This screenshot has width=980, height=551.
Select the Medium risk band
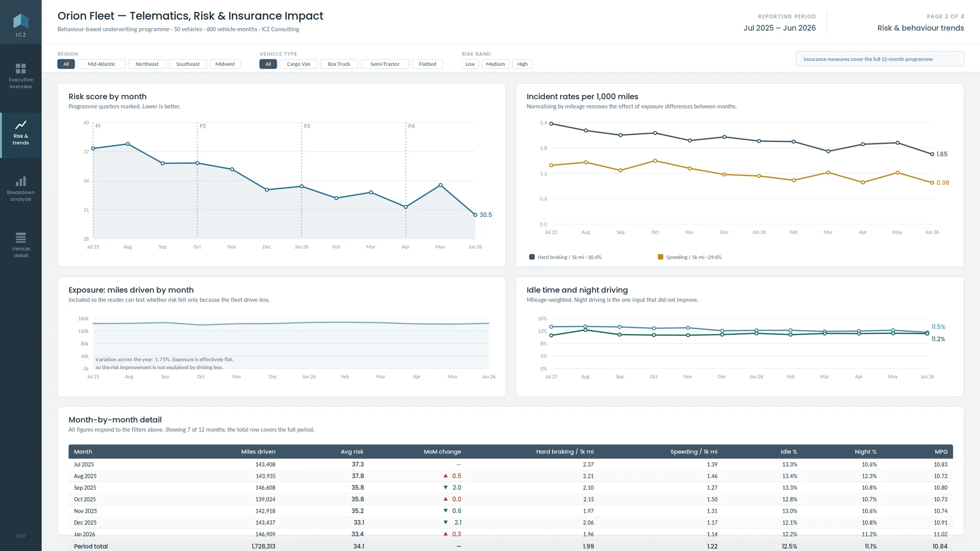point(495,64)
